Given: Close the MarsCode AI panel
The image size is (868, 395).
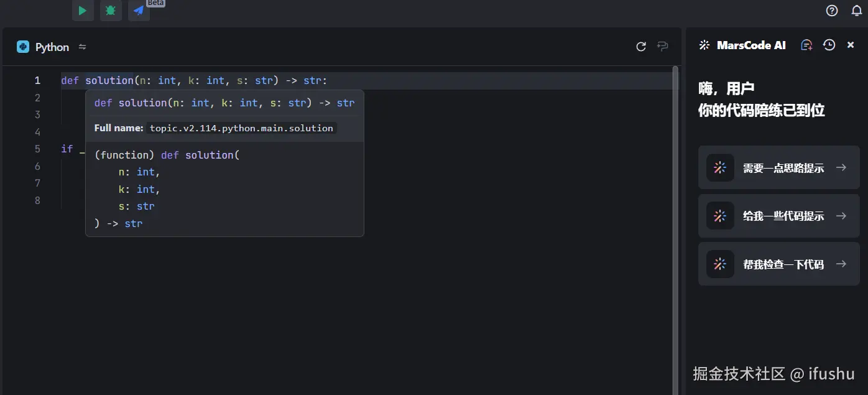Looking at the screenshot, I should point(851,45).
